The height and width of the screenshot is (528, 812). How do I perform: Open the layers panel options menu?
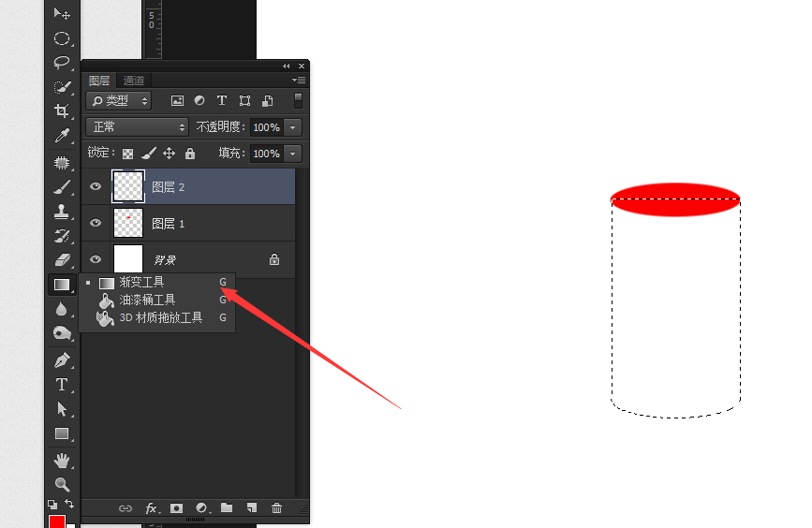[299, 80]
